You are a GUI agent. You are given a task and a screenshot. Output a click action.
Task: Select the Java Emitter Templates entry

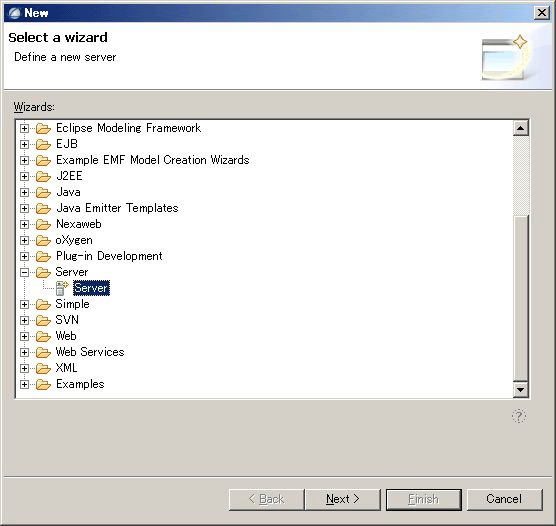(x=117, y=208)
